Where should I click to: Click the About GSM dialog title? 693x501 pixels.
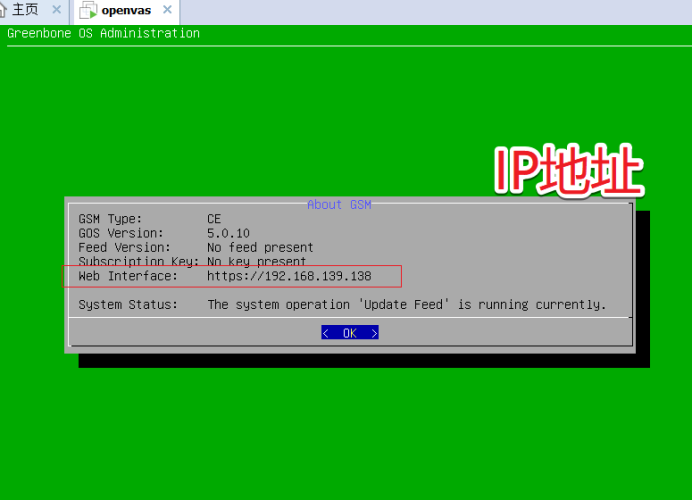tap(339, 205)
